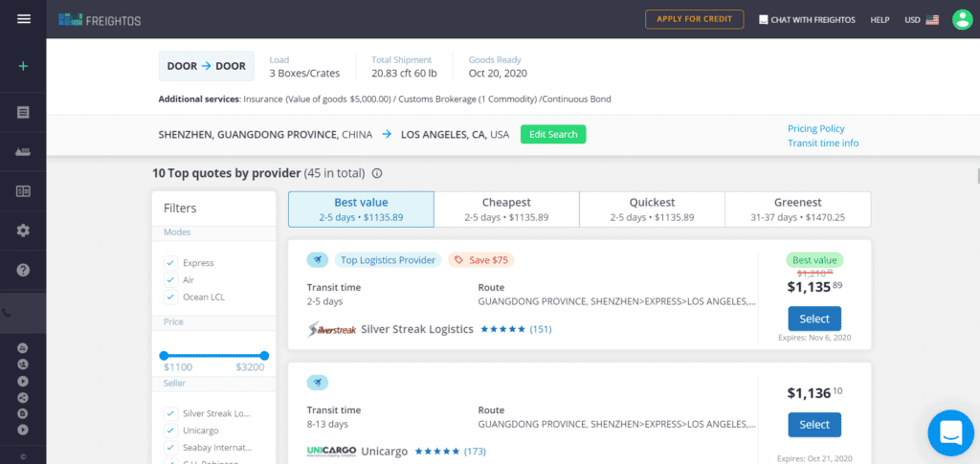Click the Unicargo provider name

point(385,451)
